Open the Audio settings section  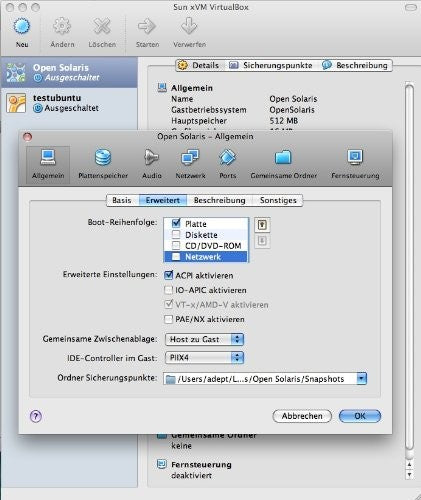[152, 165]
